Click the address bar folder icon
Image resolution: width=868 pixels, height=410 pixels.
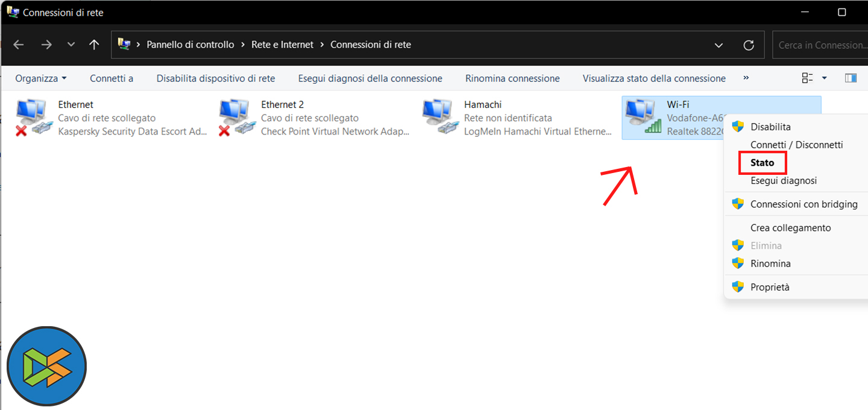(x=124, y=44)
